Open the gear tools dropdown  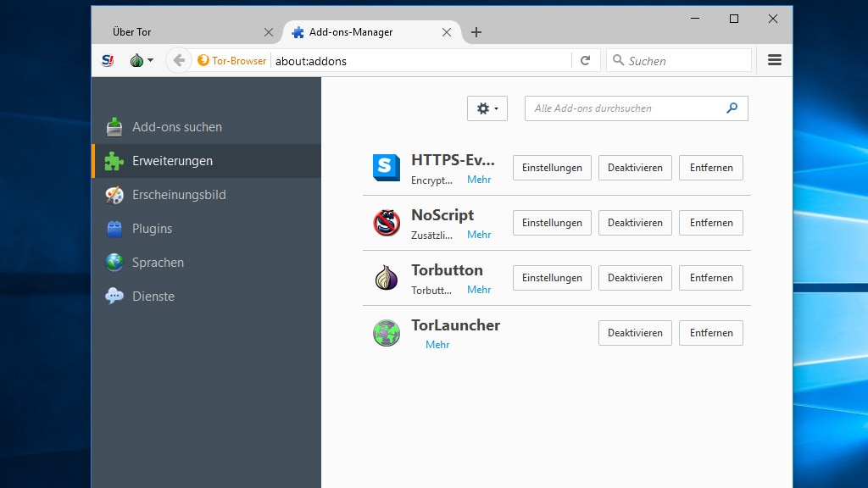pyautogui.click(x=487, y=108)
